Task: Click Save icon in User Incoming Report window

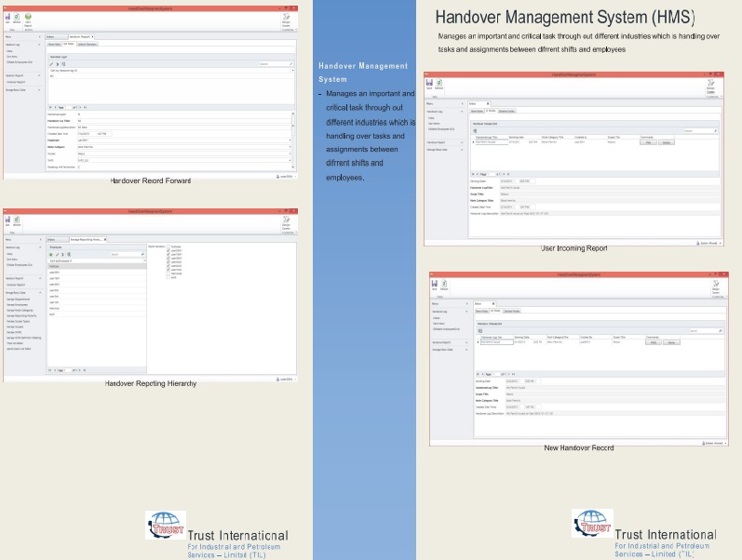Action: coord(428,85)
